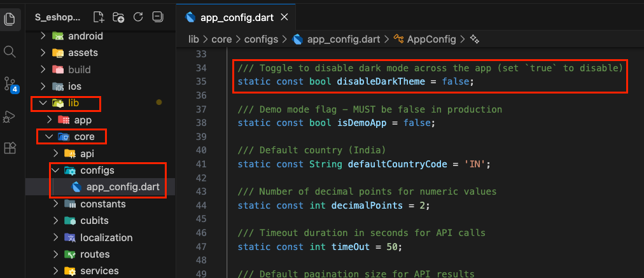This screenshot has width=644, height=278.
Task: Collapse the configs folder
Action: click(x=97, y=170)
